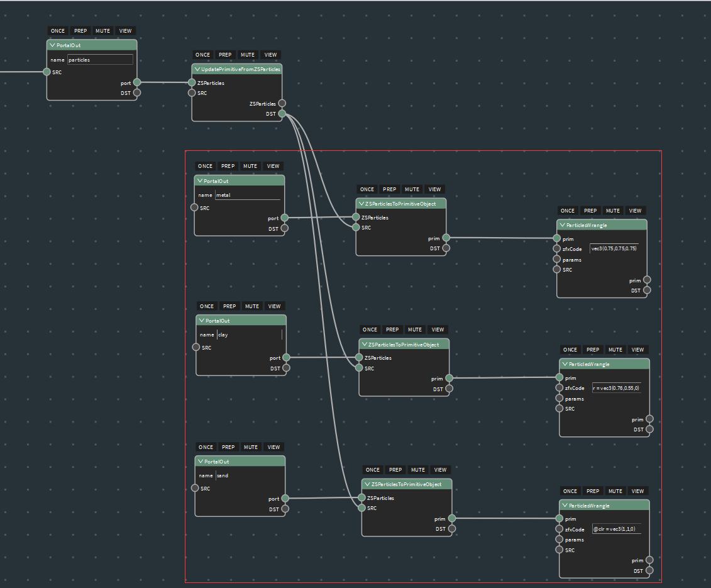Click the particles name field in PortalOut
Image resolution: width=711 pixels, height=588 pixels.
tap(100, 60)
